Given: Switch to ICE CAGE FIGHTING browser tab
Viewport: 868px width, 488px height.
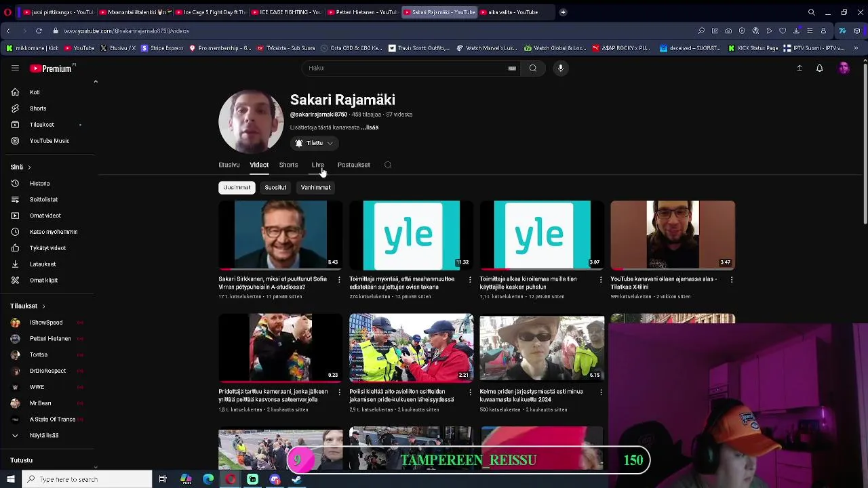Looking at the screenshot, I should coord(285,12).
